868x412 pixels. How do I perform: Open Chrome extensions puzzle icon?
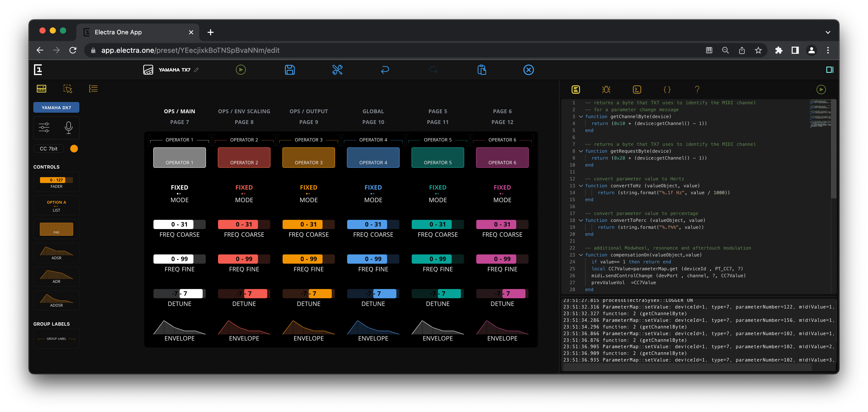[779, 50]
